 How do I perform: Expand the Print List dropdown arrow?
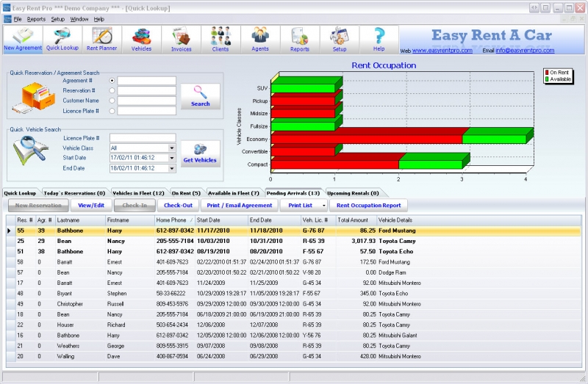[x=324, y=206]
